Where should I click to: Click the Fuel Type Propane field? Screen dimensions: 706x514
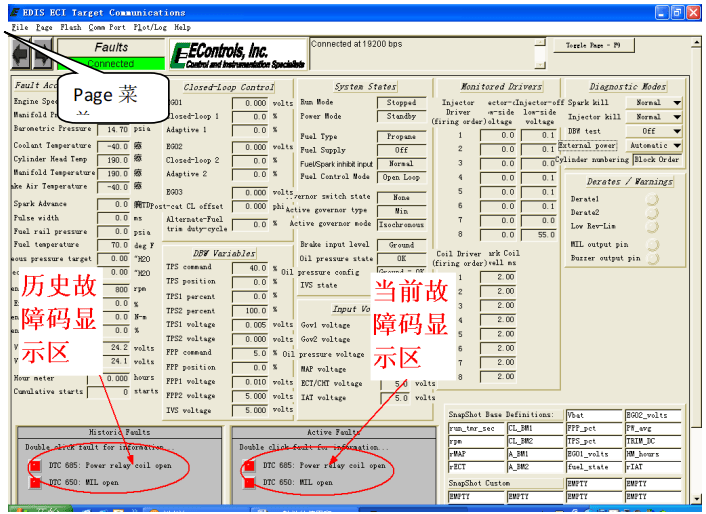tap(401, 136)
